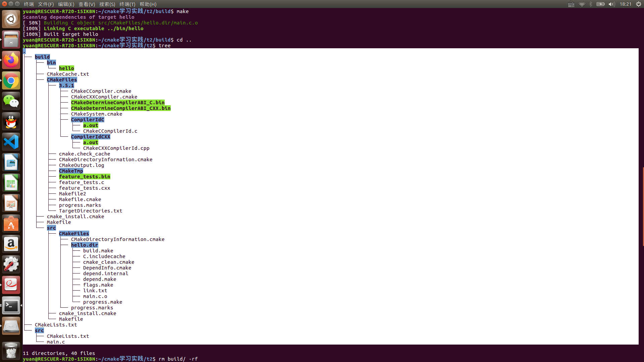Click 'CMakeDetermineCompilerABI_CXX.bin' entry
Viewport: 644px width, 362px height.
coord(121,108)
